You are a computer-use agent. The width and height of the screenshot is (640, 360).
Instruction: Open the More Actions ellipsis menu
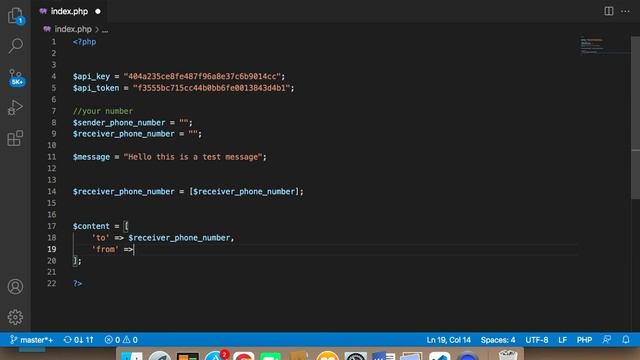click(625, 11)
